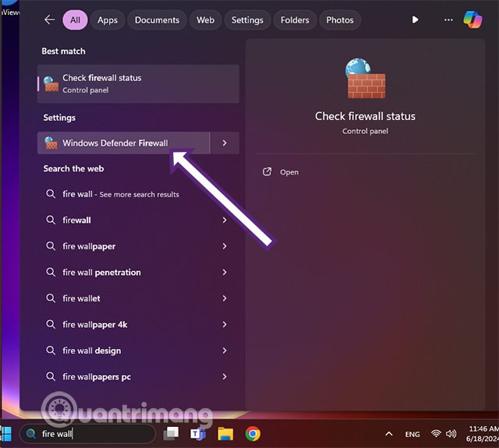
Task: Open Google Chrome from the taskbar
Action: [x=253, y=434]
